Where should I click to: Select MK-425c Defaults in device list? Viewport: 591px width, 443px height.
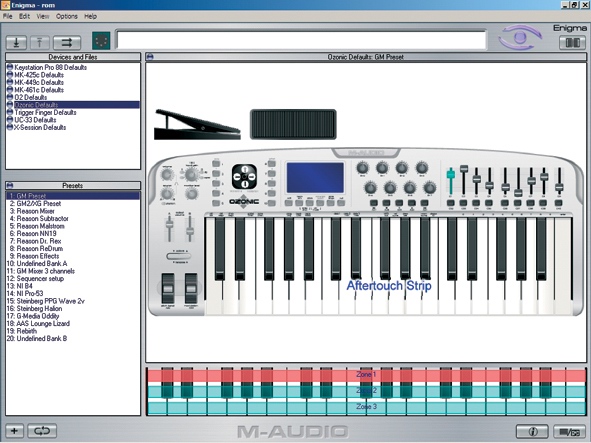(x=39, y=75)
